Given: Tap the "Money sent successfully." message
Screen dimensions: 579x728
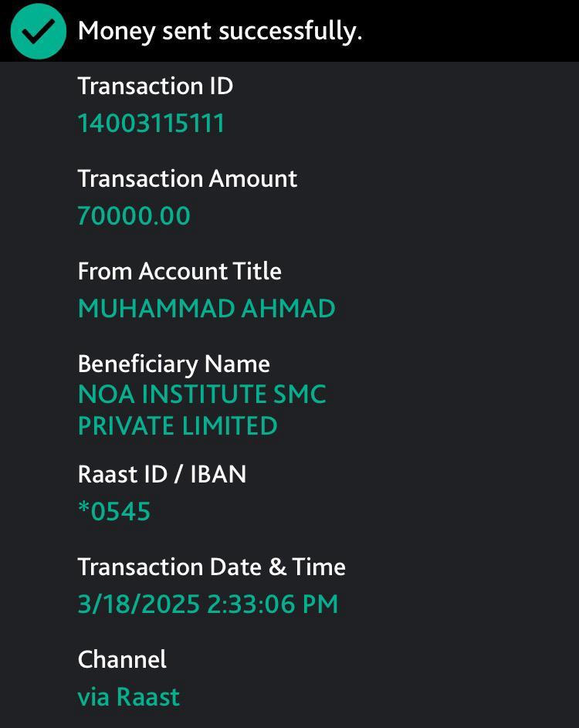Looking at the screenshot, I should tap(220, 32).
